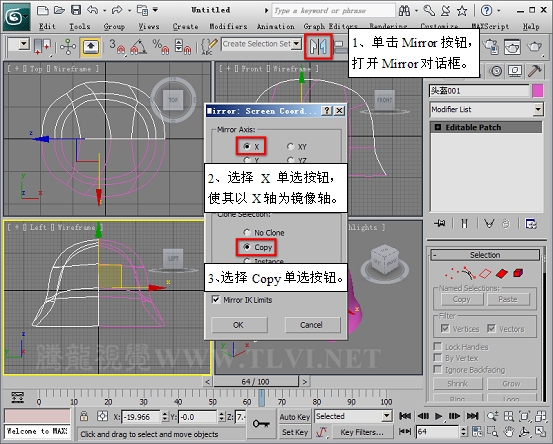The width and height of the screenshot is (553, 444).
Task: Open the Group menu
Action: pos(114,26)
